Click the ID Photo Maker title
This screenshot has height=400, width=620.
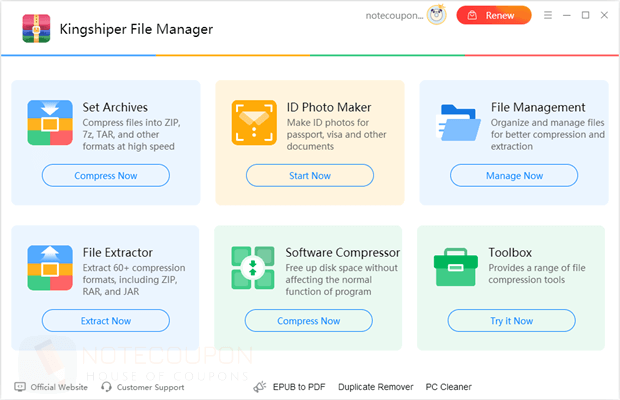(x=329, y=107)
